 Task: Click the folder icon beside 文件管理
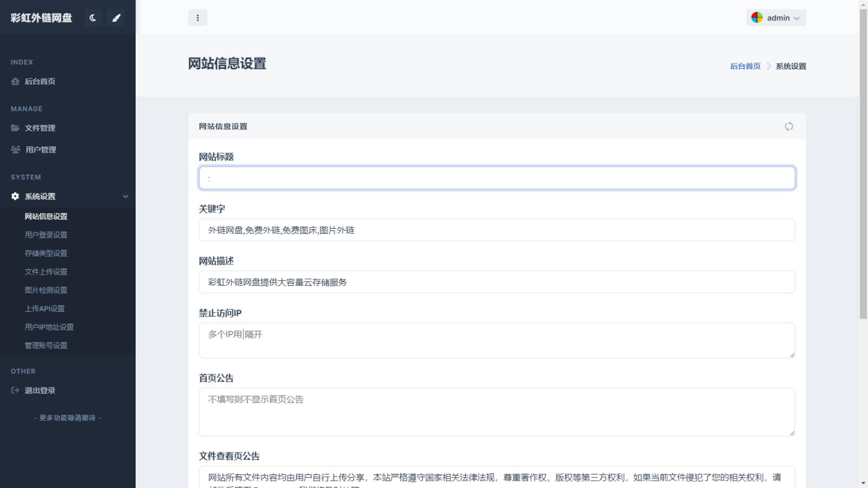coord(15,128)
